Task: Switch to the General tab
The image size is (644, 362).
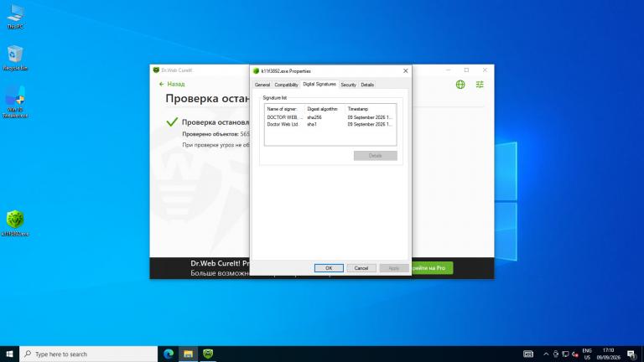Action: pos(262,85)
